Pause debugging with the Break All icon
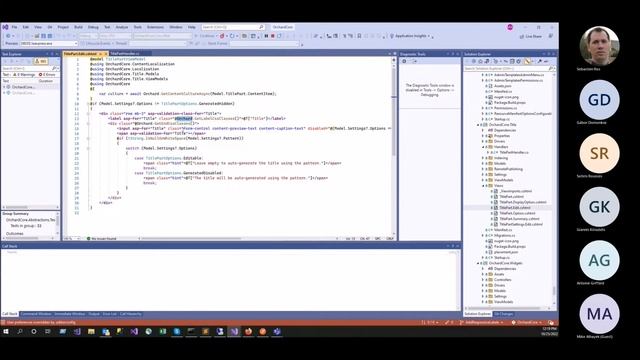 click(266, 36)
